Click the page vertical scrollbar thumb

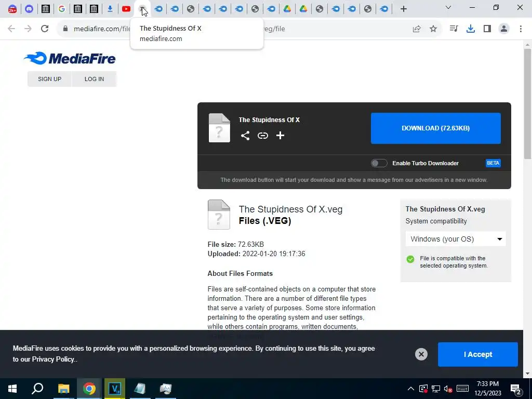[x=527, y=103]
